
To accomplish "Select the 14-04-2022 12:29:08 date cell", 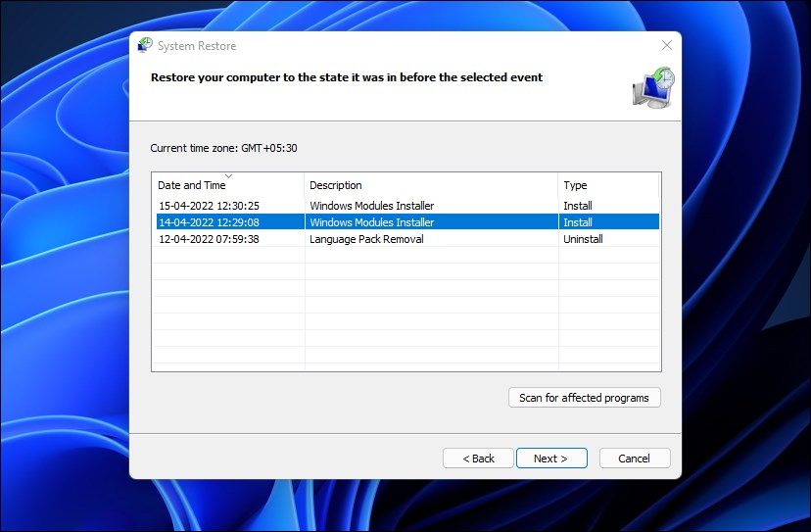I will pyautogui.click(x=209, y=222).
